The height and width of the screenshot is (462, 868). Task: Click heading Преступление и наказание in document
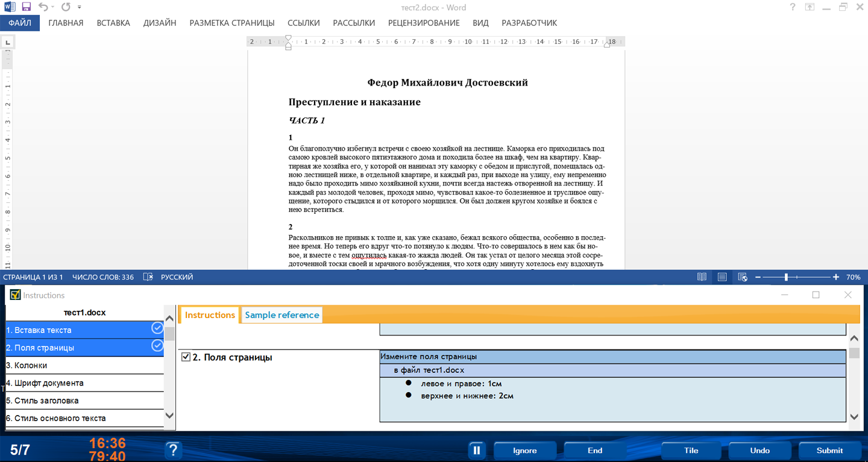tap(354, 102)
